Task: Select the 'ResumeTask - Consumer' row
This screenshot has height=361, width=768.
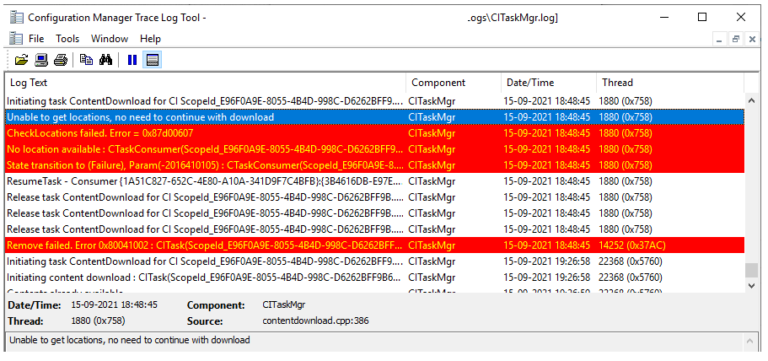Action: click(x=375, y=181)
